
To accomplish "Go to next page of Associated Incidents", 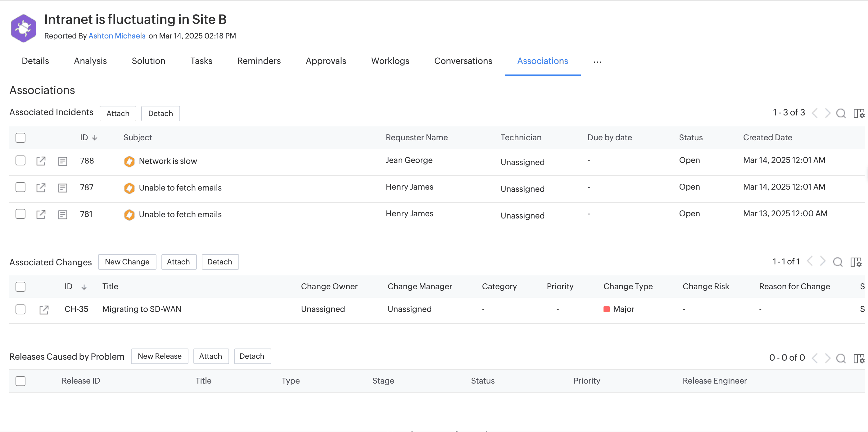I will pos(828,113).
